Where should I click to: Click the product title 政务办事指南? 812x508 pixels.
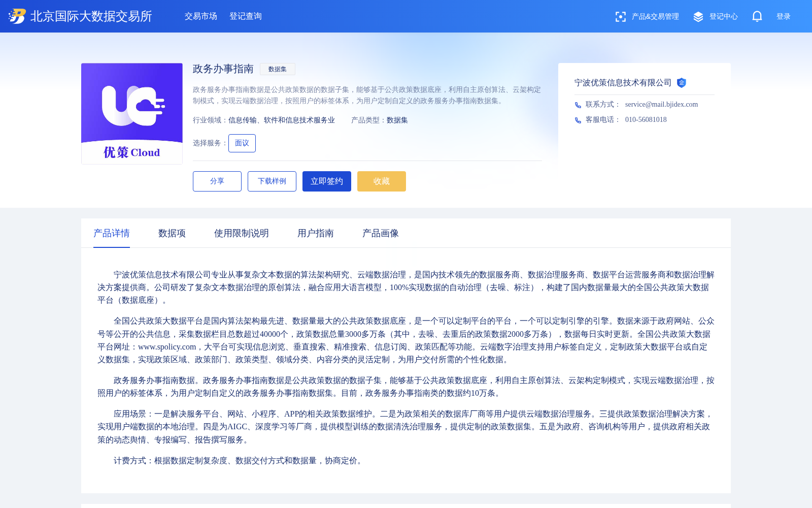[x=223, y=69]
